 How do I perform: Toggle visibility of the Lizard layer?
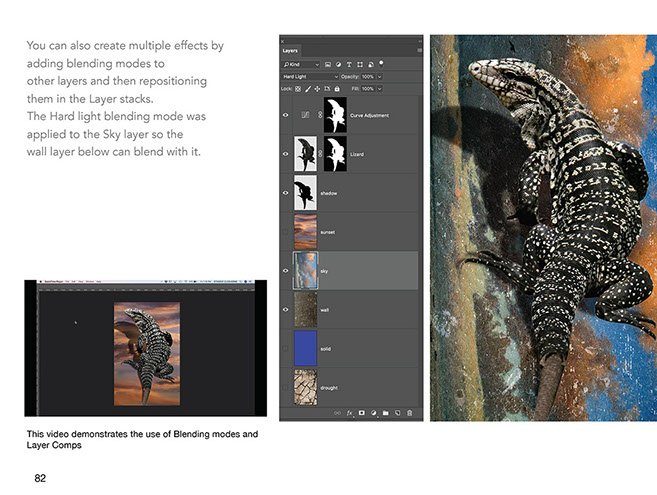point(286,154)
